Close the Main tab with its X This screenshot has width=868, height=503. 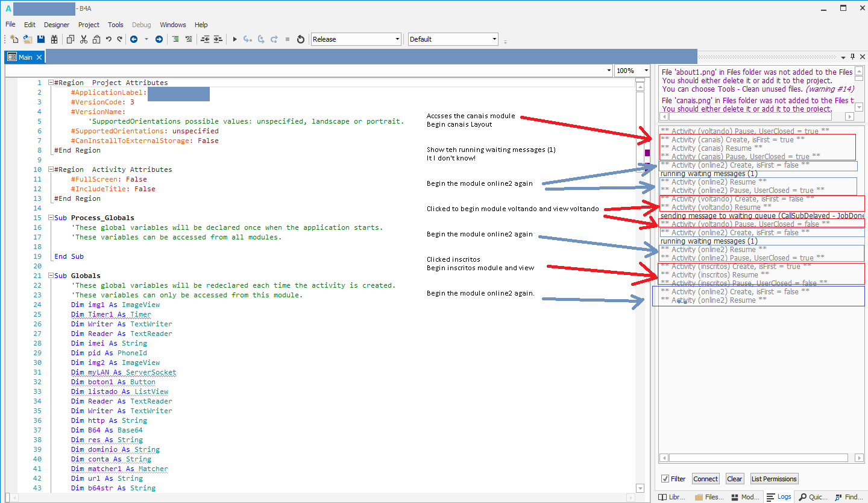click(39, 57)
